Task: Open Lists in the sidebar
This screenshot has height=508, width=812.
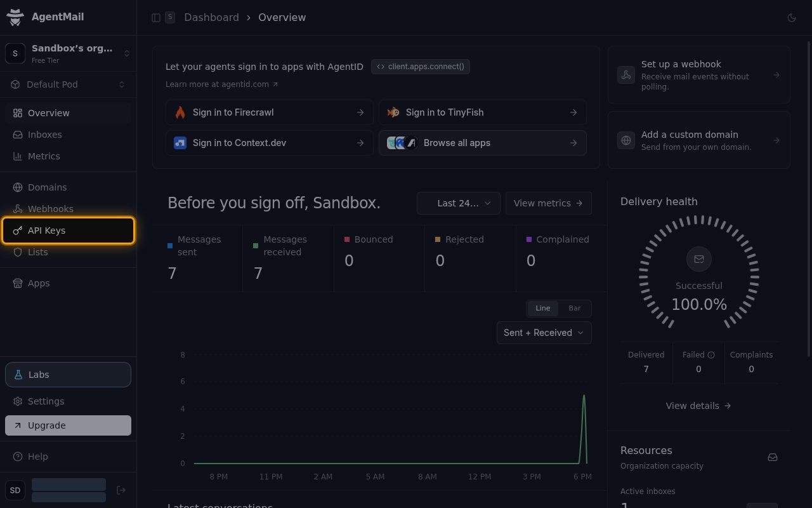Action: coord(69,252)
